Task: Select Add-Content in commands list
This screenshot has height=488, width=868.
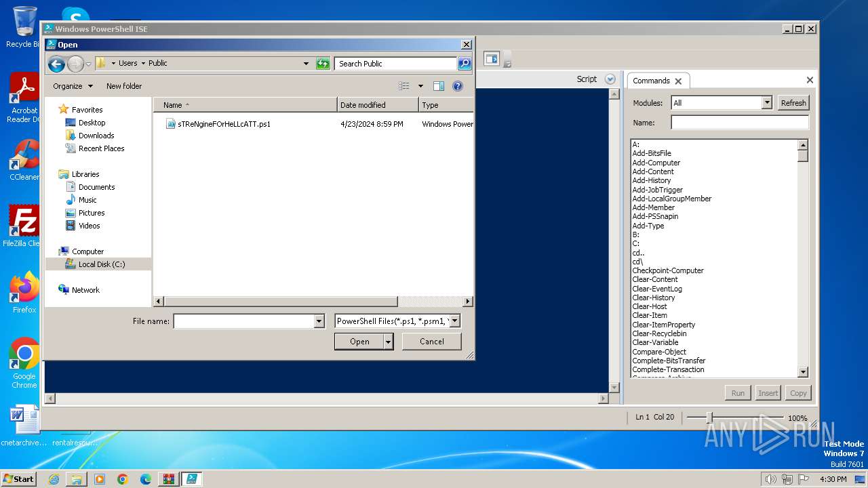Action: pyautogui.click(x=654, y=171)
